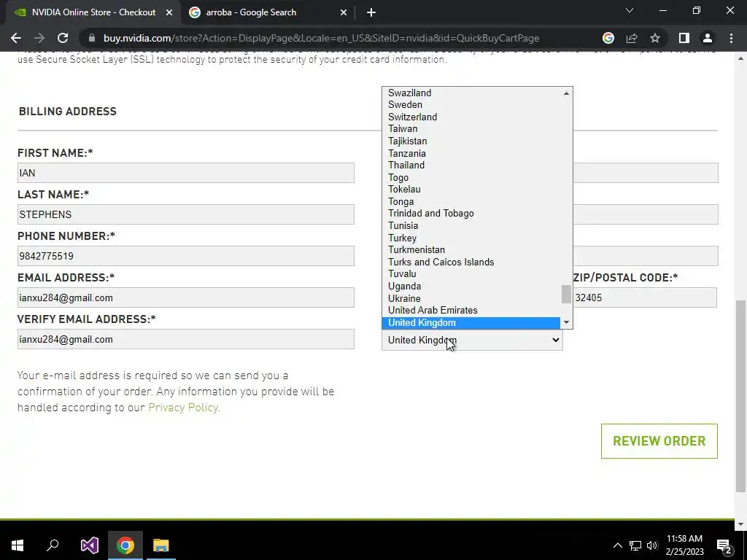This screenshot has height=560, width=747.
Task: Select Turkmenistan option
Action: click(471, 250)
